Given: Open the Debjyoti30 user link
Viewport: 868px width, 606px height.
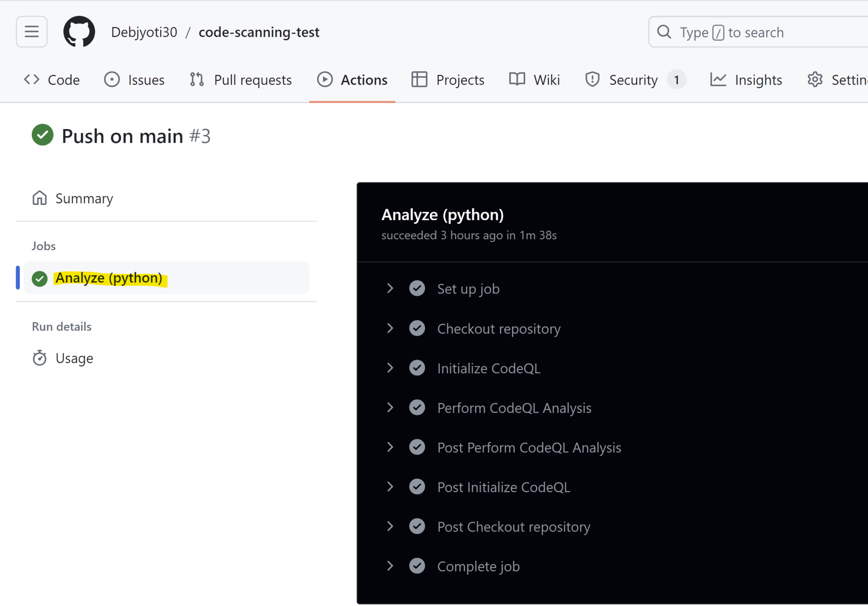Looking at the screenshot, I should tap(144, 32).
